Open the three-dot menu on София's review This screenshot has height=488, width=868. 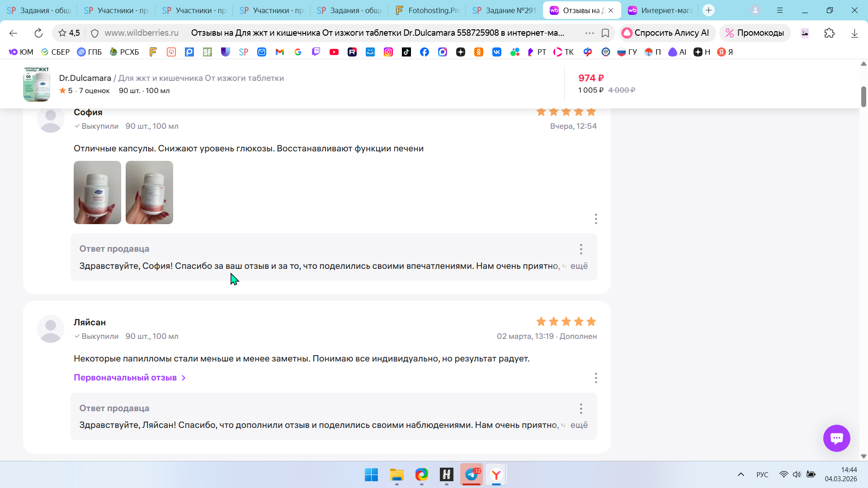pyautogui.click(x=596, y=219)
